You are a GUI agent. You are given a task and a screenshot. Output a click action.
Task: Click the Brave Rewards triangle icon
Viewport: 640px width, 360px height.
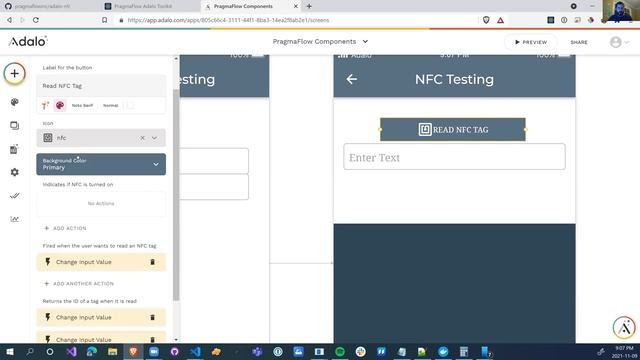[500, 20]
